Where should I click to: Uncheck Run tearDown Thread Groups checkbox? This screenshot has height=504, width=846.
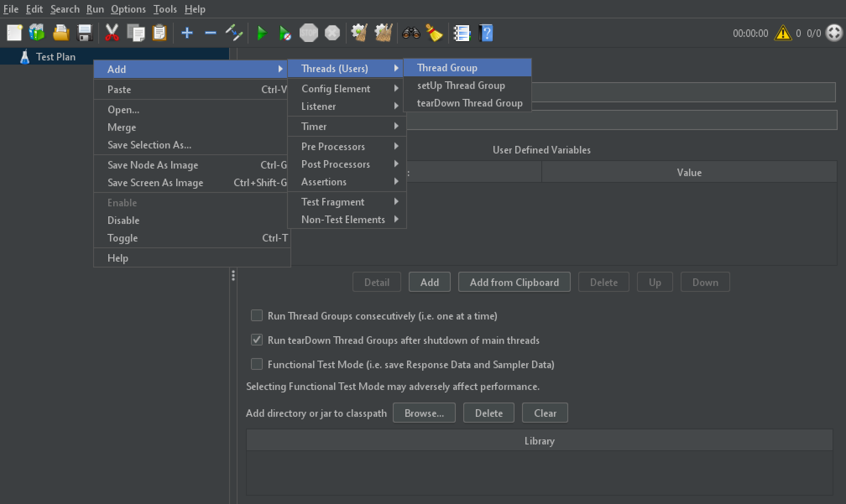pyautogui.click(x=256, y=340)
